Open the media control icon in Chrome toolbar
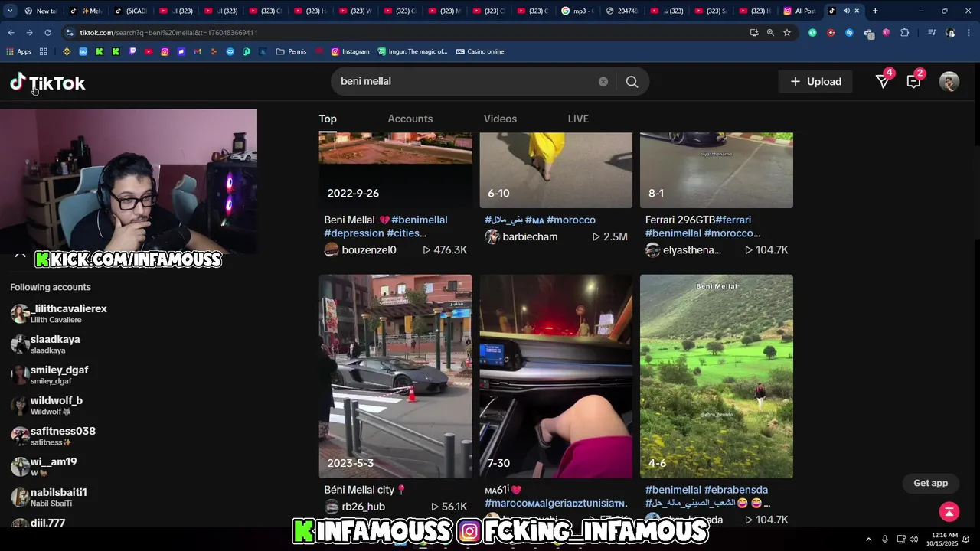This screenshot has width=980, height=551. pos(932,33)
